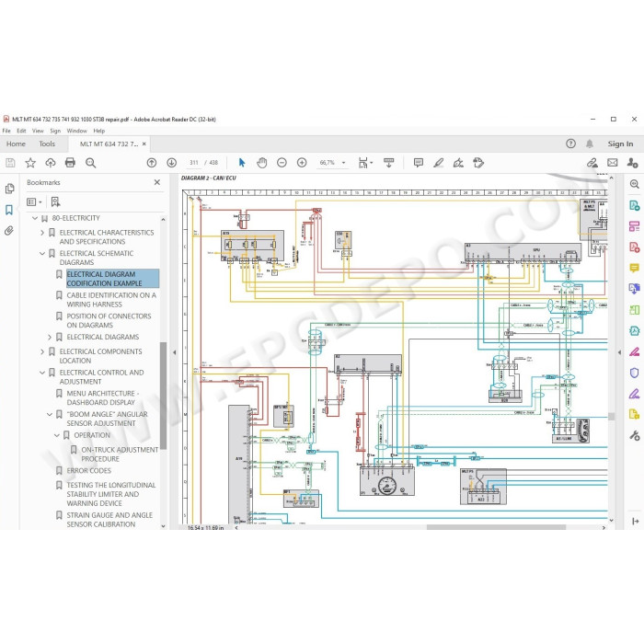Click the page number field showing 311
This screenshot has height=644, width=644.
pos(194,163)
